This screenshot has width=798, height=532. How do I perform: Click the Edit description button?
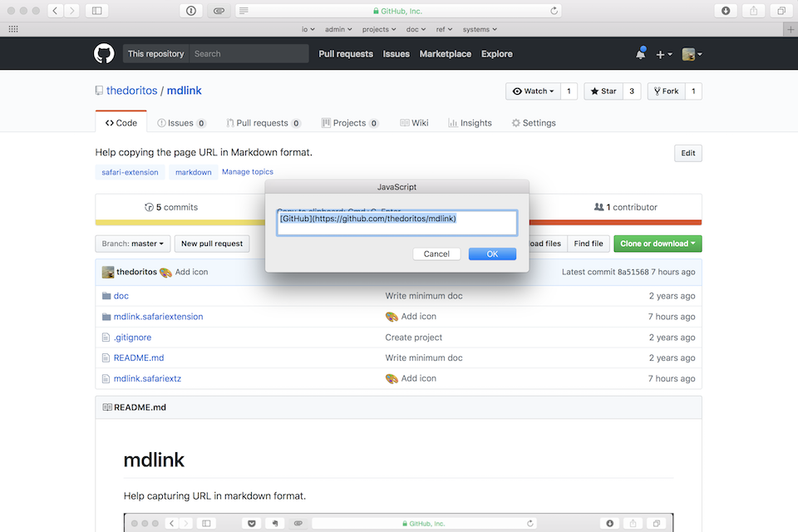688,153
